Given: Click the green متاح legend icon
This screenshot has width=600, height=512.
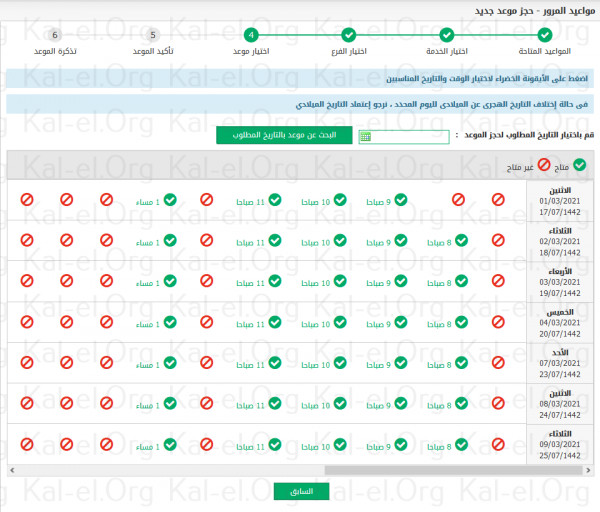Looking at the screenshot, I should (x=580, y=165).
